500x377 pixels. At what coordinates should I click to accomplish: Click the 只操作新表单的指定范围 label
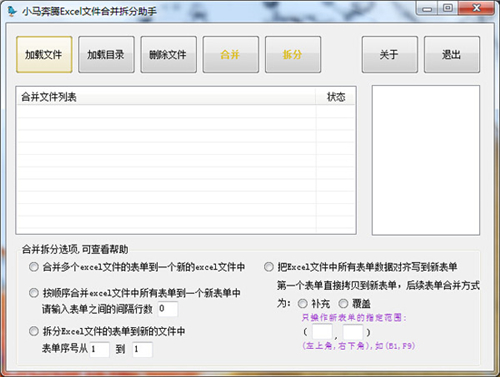(354, 318)
